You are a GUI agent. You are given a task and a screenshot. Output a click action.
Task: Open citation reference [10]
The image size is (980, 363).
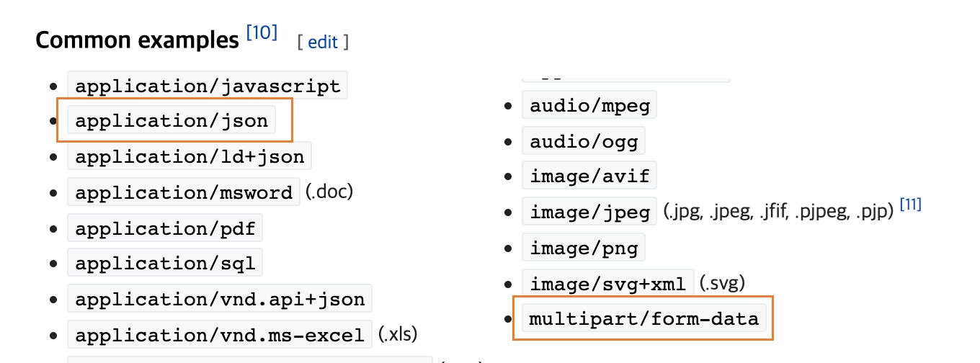coord(261,33)
